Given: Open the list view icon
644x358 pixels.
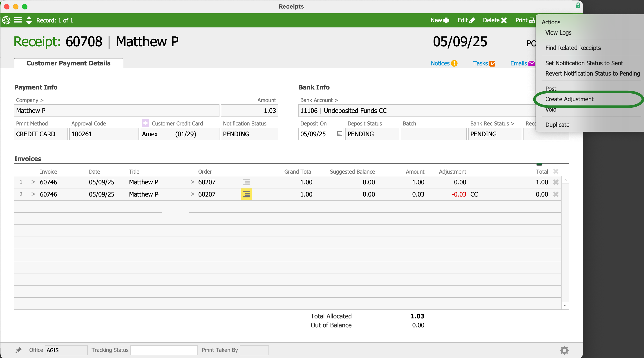Looking at the screenshot, I should [18, 20].
